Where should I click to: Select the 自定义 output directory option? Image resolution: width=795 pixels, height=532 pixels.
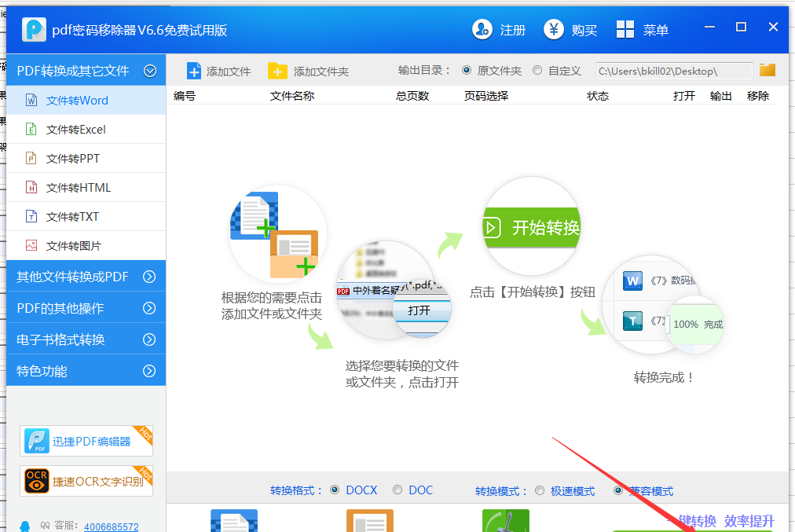coord(537,71)
